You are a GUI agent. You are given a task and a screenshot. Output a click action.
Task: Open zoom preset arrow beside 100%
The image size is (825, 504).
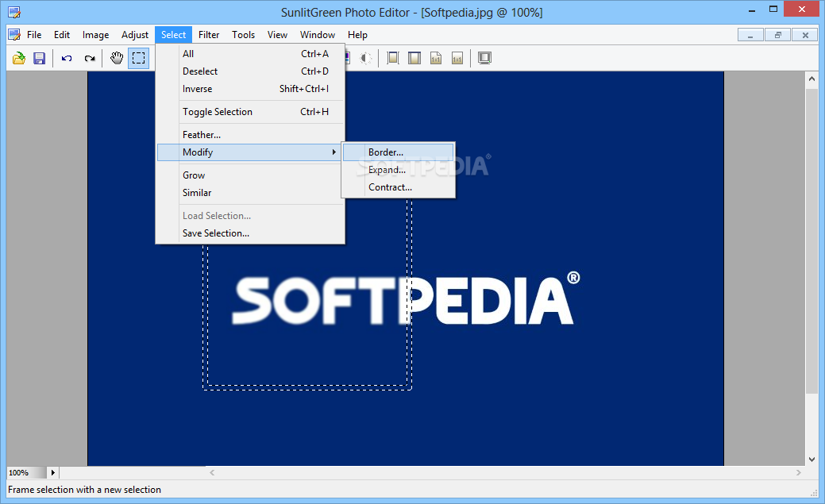click(52, 472)
